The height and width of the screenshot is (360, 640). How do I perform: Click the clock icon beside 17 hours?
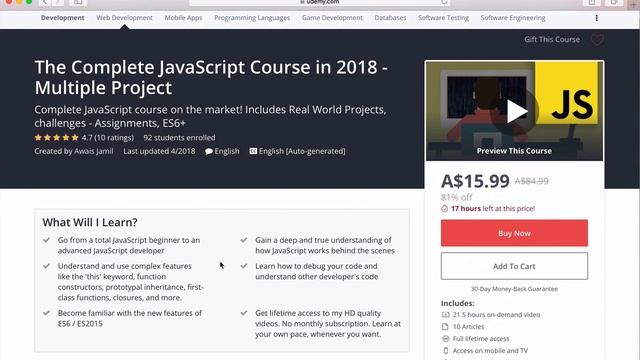(444, 209)
